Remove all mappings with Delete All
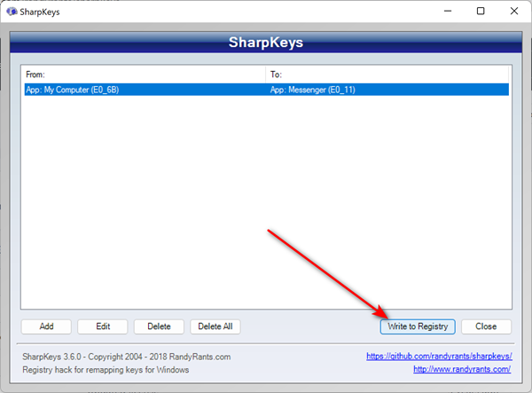The height and width of the screenshot is (393, 532). [215, 326]
